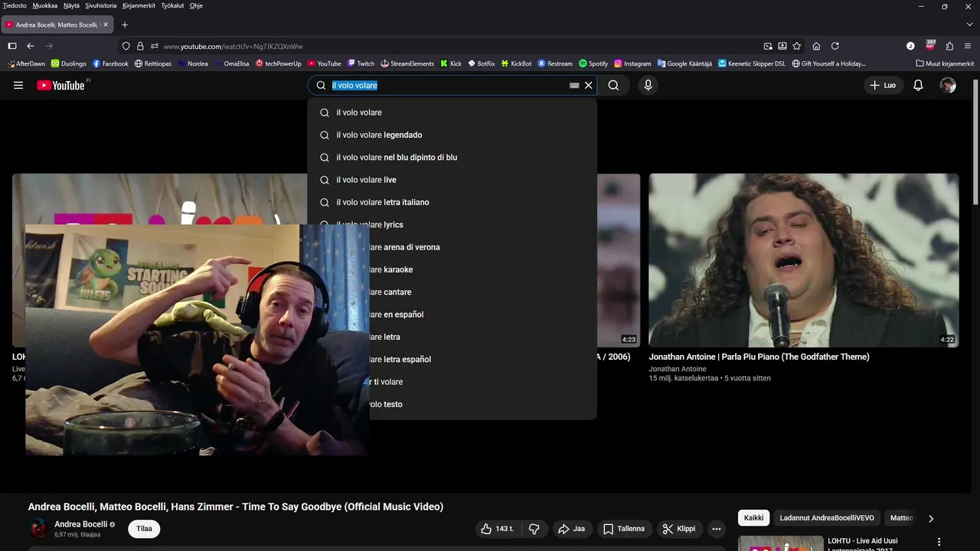
Task: Click the Luo create button
Action: tap(883, 86)
